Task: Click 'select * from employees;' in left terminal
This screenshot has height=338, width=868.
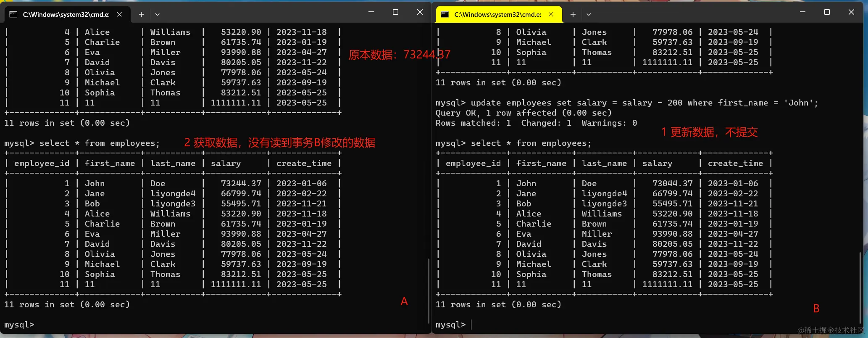Action: coord(100,143)
